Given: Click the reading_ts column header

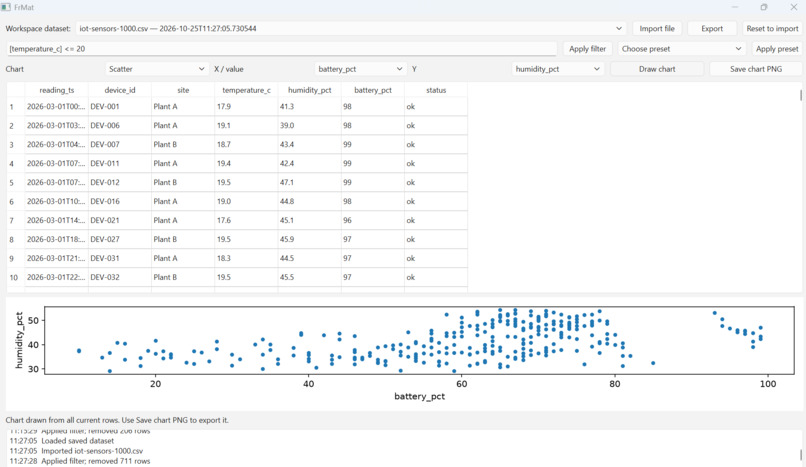Looking at the screenshot, I should pos(57,90).
